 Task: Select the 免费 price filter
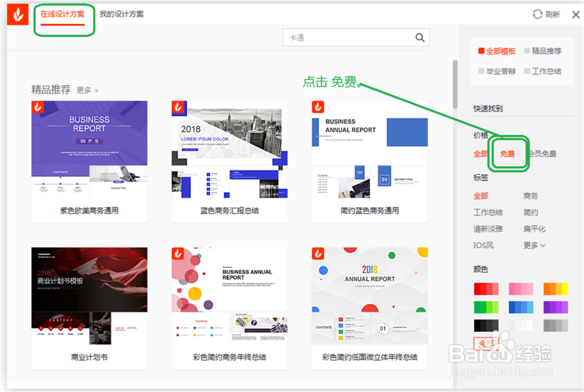click(x=508, y=154)
